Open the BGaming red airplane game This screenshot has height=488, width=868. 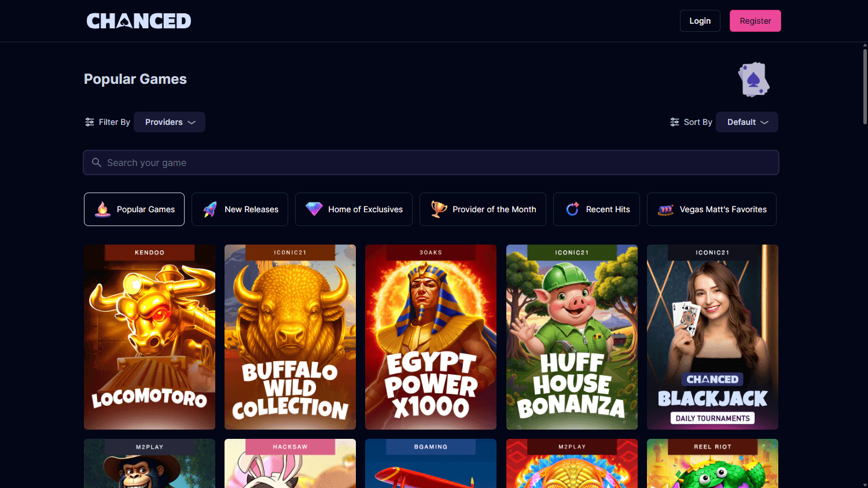click(x=431, y=464)
